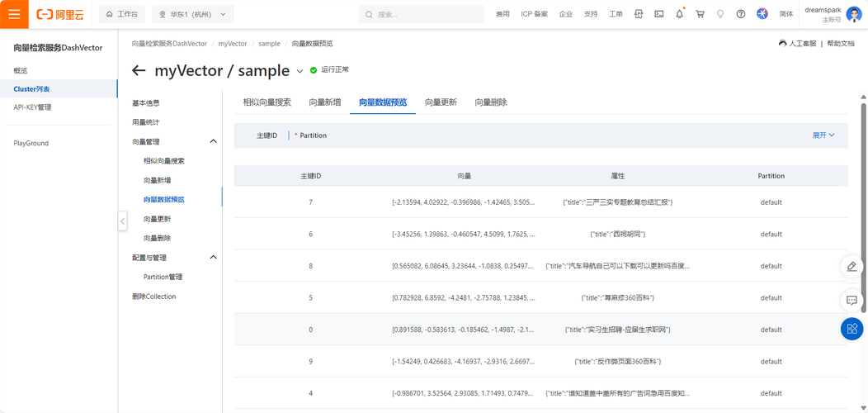Collapse sidebar with the left chevron handle
The image size is (868, 413).
123,221
